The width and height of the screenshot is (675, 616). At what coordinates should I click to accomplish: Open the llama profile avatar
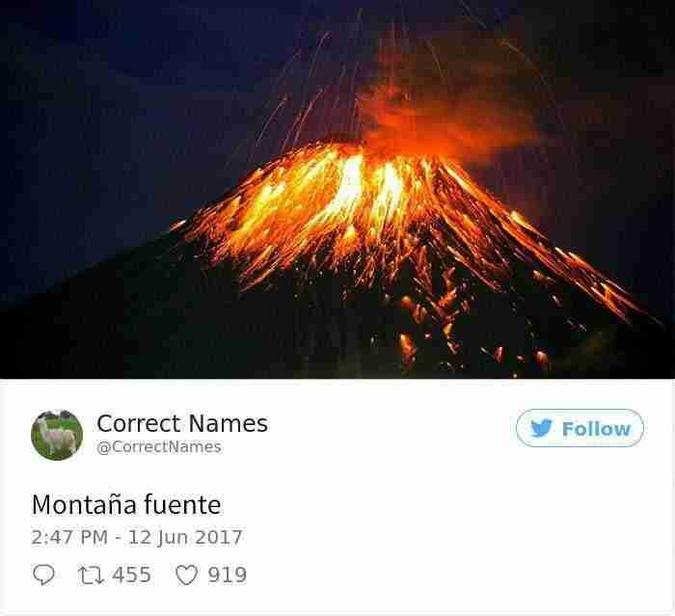coord(57,435)
